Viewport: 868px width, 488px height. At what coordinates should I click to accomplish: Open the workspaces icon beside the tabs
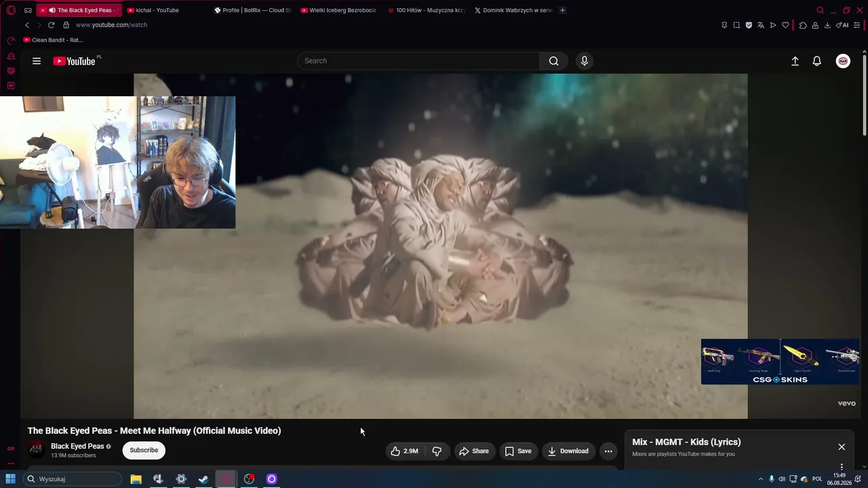[x=28, y=10]
